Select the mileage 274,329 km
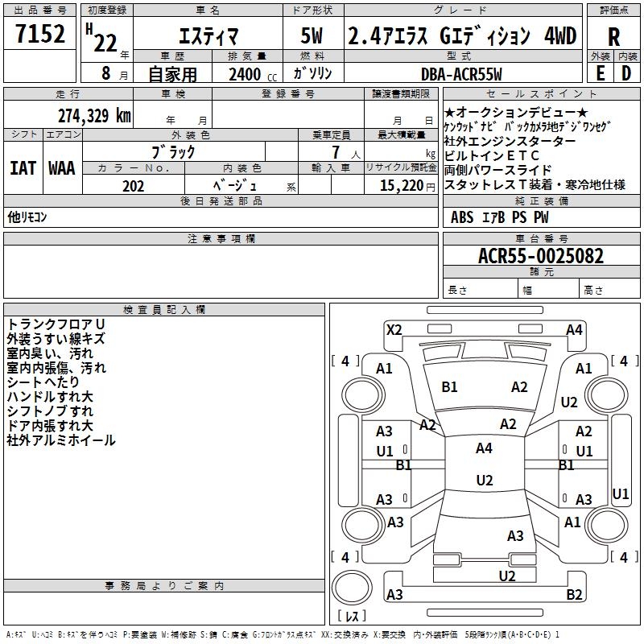 pos(94,116)
